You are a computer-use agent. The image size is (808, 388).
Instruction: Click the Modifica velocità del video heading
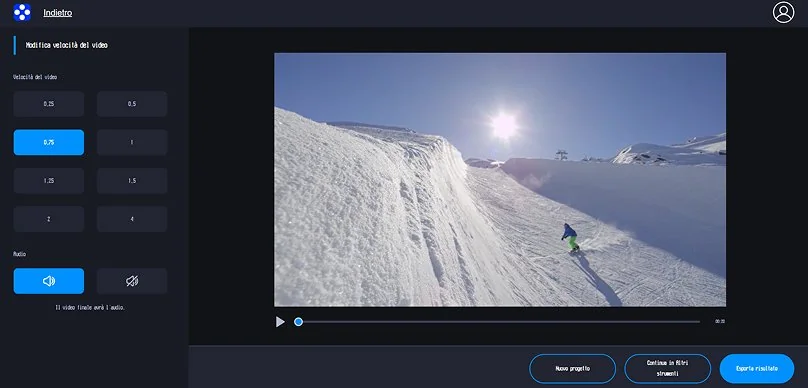[67, 45]
